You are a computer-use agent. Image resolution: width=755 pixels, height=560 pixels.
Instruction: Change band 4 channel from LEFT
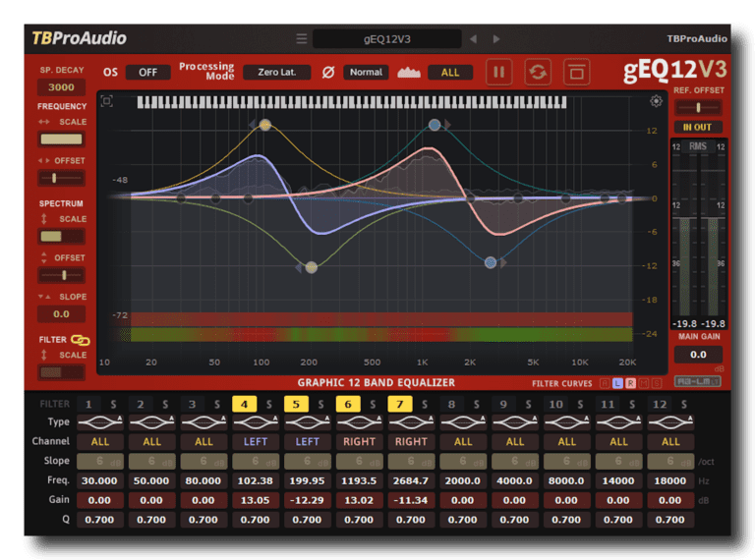point(256,442)
